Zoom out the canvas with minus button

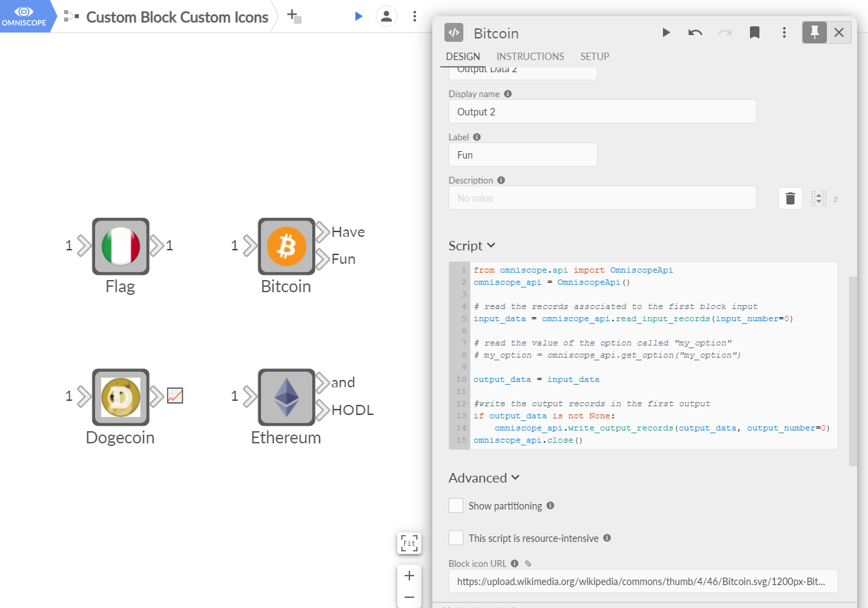pyautogui.click(x=409, y=597)
